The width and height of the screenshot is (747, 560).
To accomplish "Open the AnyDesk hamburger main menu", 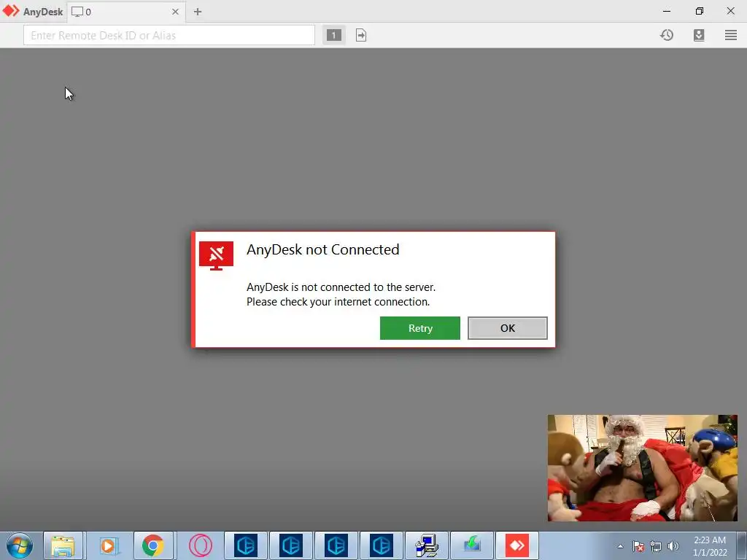I will coord(731,35).
